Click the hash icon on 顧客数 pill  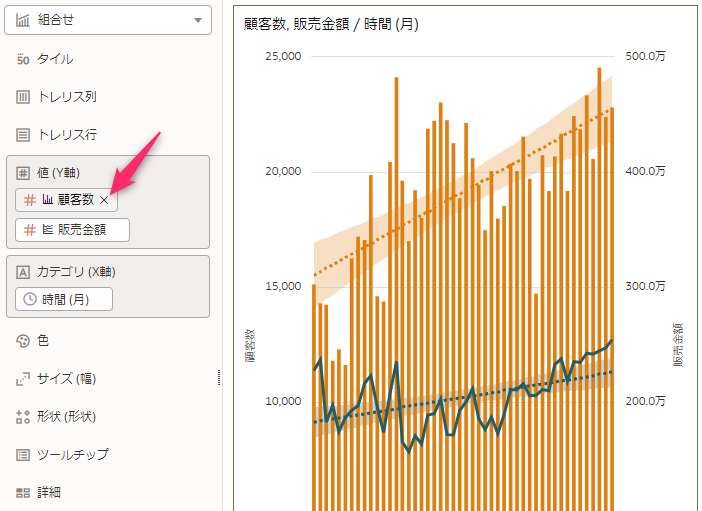(30, 200)
